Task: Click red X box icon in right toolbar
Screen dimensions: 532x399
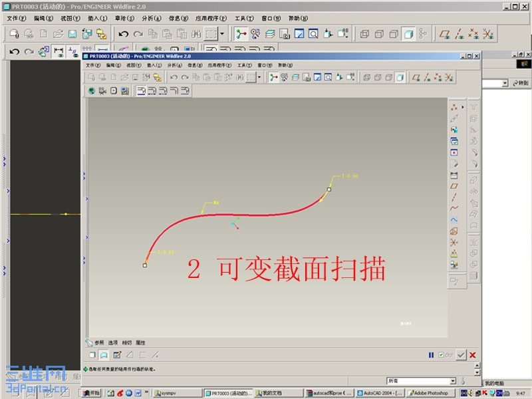Action: point(454,153)
